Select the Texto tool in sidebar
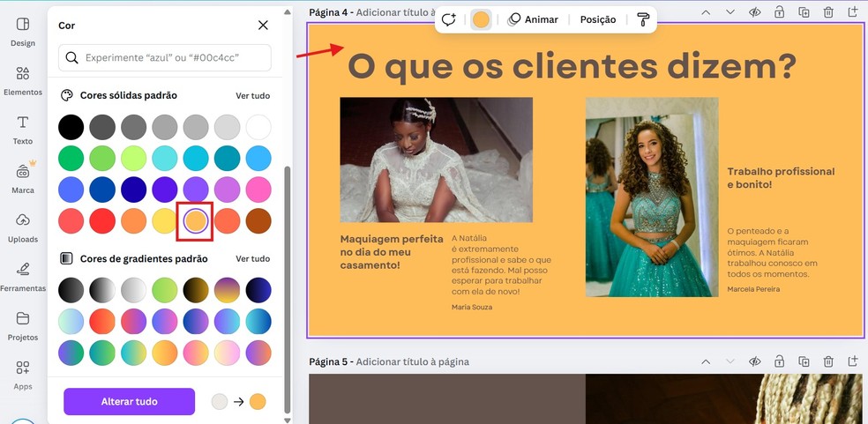Image resolution: width=868 pixels, height=424 pixels. pos(23,129)
